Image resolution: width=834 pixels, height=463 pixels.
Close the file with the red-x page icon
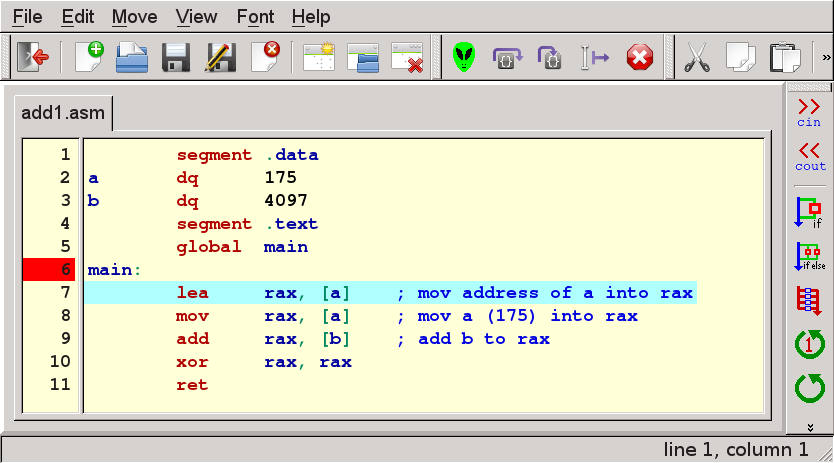[265, 57]
